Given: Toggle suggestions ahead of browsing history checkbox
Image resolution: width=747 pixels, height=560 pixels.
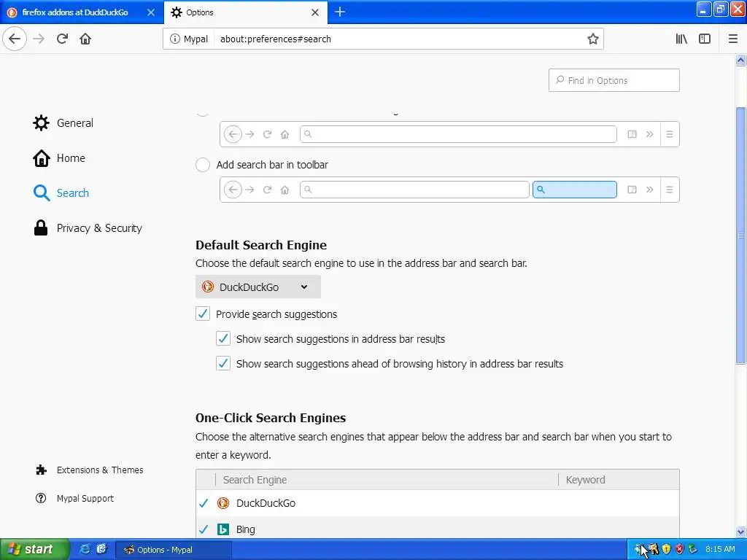Looking at the screenshot, I should tap(223, 363).
